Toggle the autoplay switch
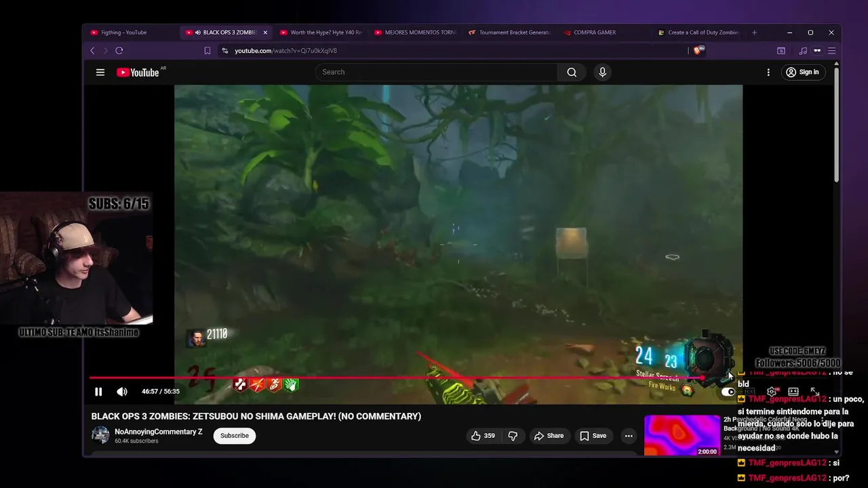Viewport: 868px width, 488px height. (x=728, y=392)
